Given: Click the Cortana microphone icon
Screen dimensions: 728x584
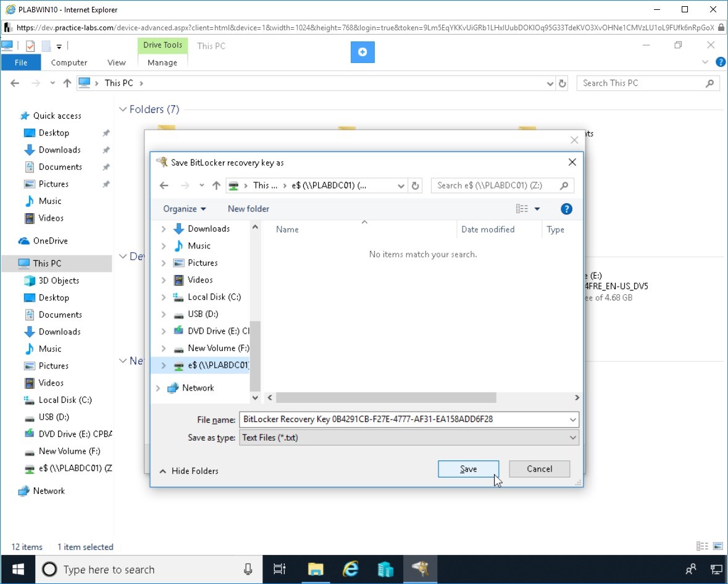Looking at the screenshot, I should coord(248,569).
